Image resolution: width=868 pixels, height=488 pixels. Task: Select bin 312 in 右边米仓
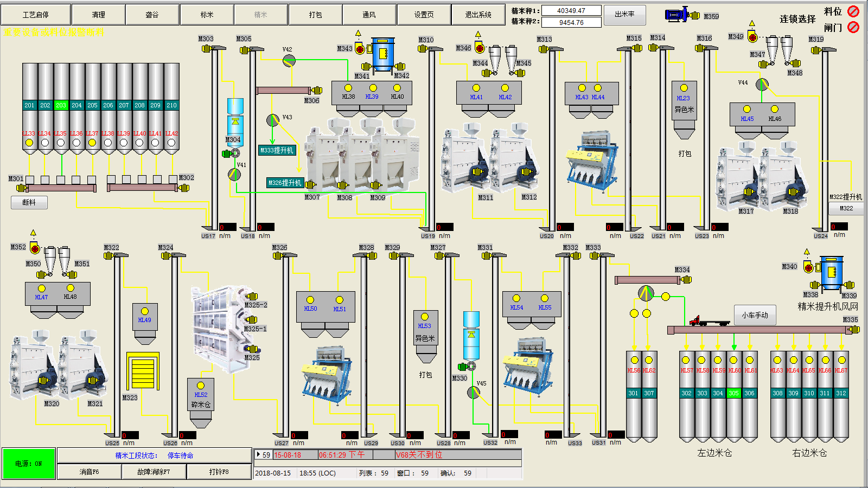click(x=841, y=393)
